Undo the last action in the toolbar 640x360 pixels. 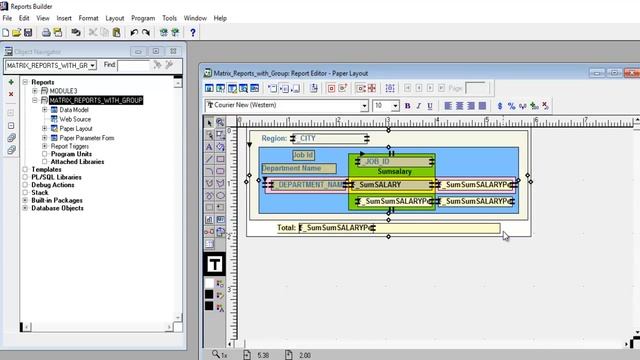[x=134, y=33]
